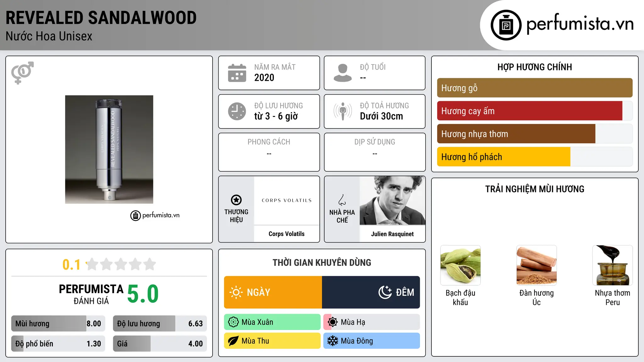Screen dimensions: 644x362
Task: Click the Đàn hương Úc note label
Action: [536, 298]
